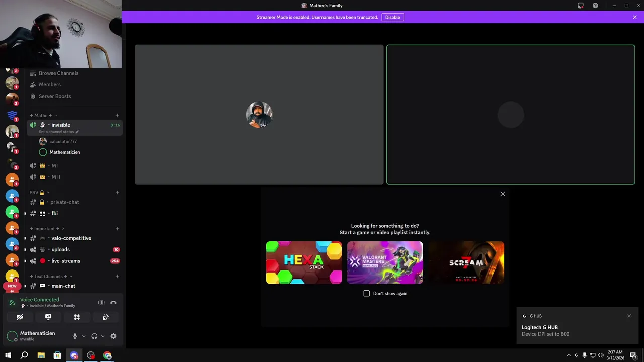Image resolution: width=644 pixels, height=362 pixels.
Task: Open output device options arrow beside headphones
Action: tap(103, 336)
